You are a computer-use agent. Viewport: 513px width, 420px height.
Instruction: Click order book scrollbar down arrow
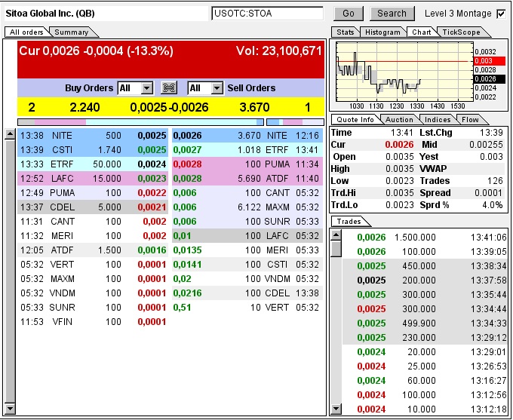click(x=11, y=409)
